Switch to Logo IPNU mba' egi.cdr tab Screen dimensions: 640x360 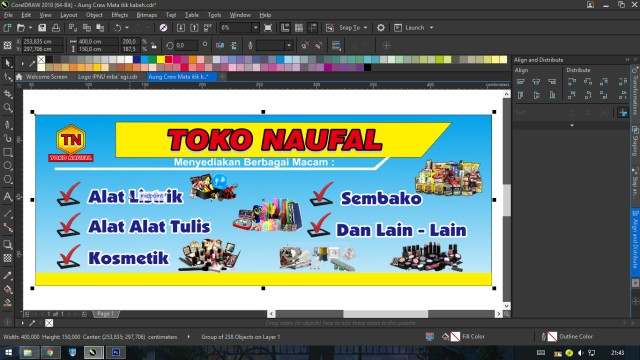(107, 77)
